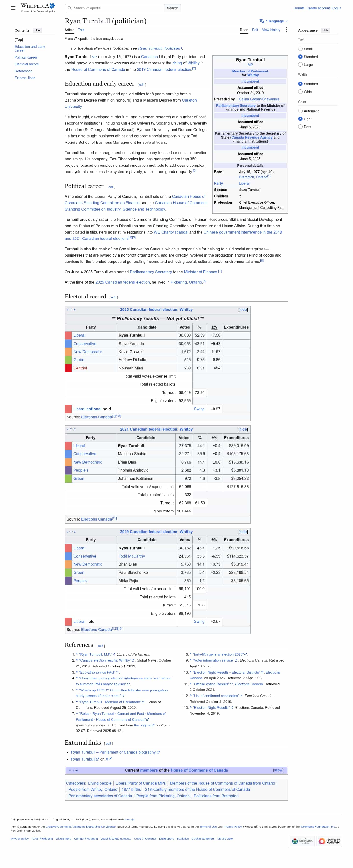Open the Parliament of Canada biography link
Image resolution: width=353 pixels, height=868 pixels.
tap(115, 752)
